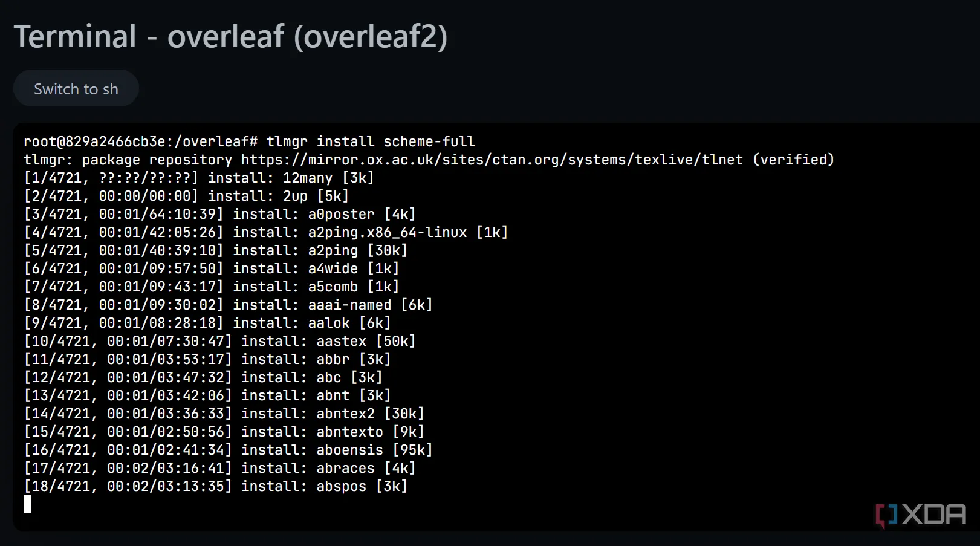This screenshot has height=546, width=980.
Task: Select the tlmgr install scheme-full command line
Action: (370, 141)
